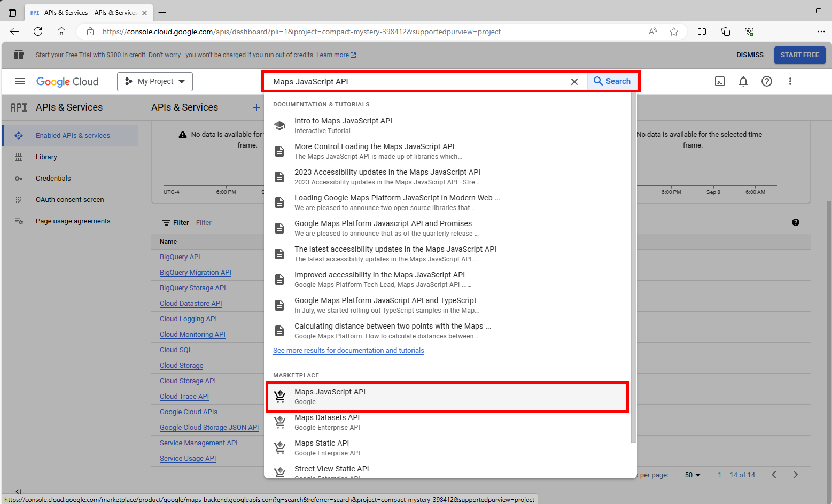Open 2023 Accessibility updates documentation result
Screen dimensions: 832x504
coord(447,177)
